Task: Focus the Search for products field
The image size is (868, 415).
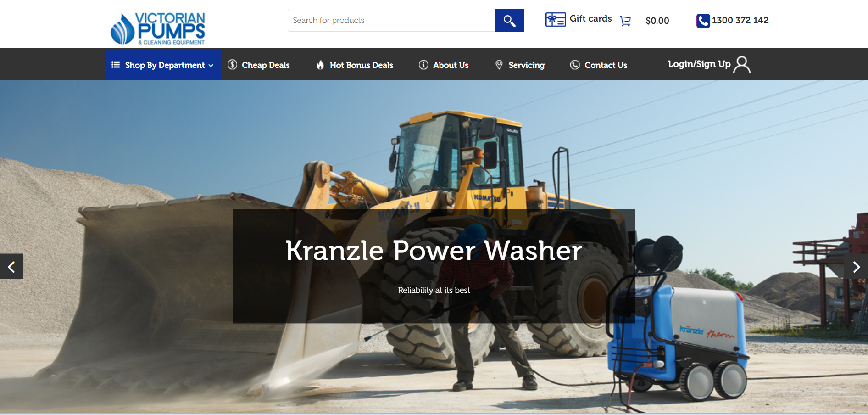Action: click(391, 20)
